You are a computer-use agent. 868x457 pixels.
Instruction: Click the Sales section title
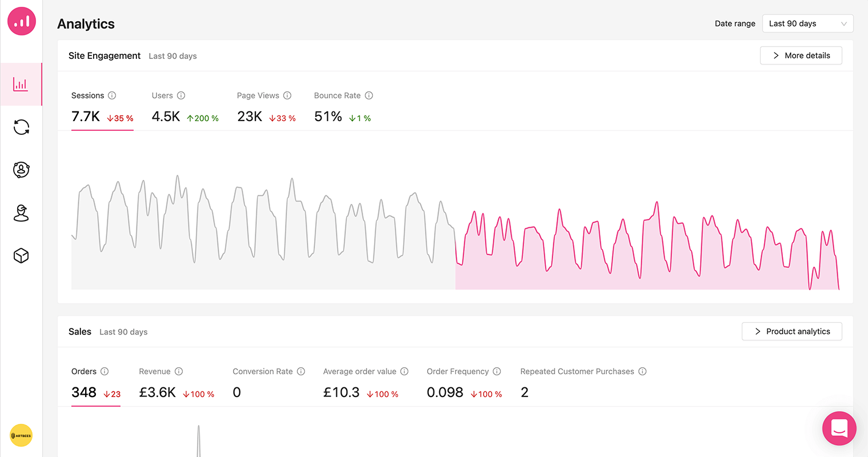click(x=80, y=331)
